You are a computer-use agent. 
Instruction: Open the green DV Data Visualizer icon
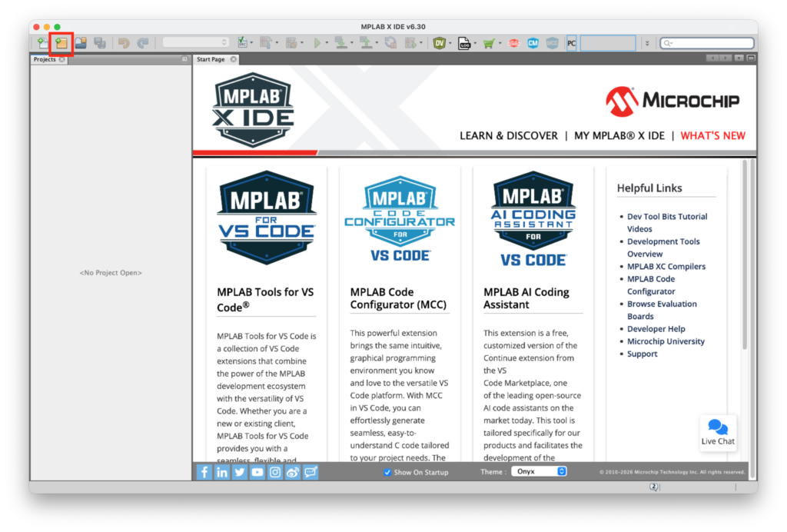point(439,43)
